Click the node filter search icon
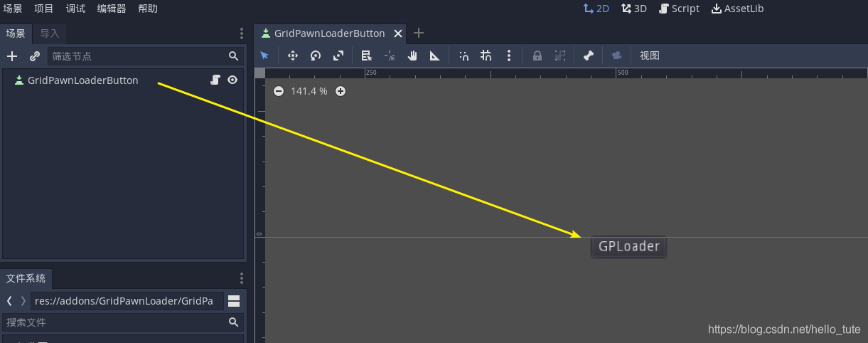This screenshot has height=343, width=868. tap(233, 56)
